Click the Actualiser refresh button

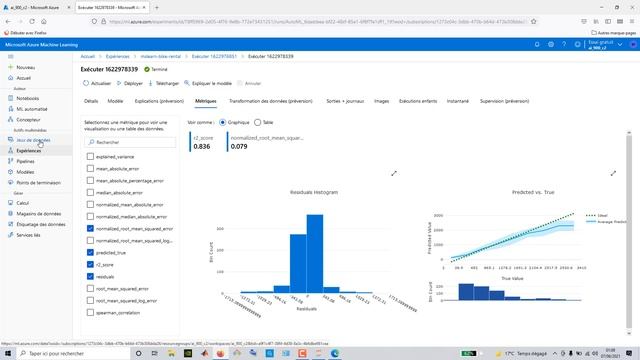97,83
